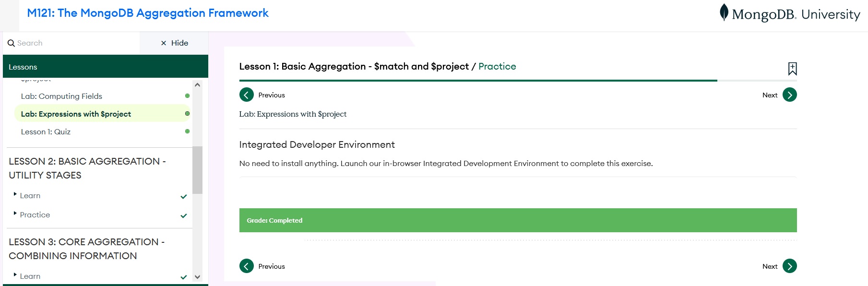Click the bottom Previous arrow circle icon

(x=246, y=266)
